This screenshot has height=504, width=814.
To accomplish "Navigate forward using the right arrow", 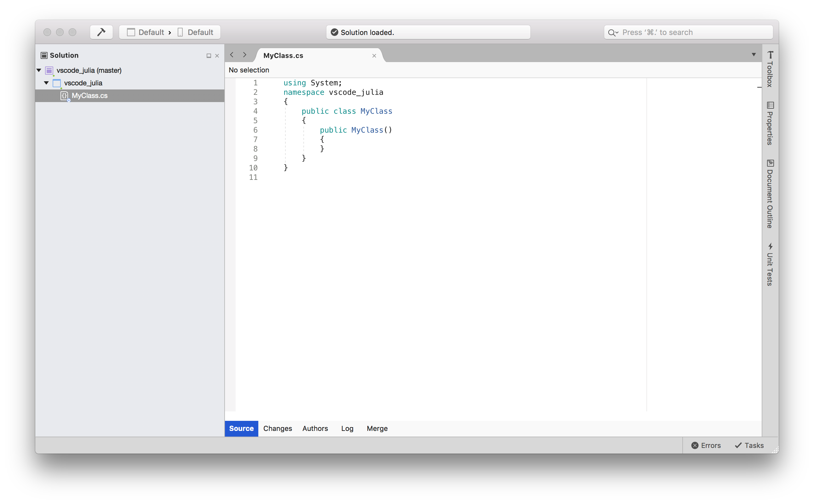I will (x=245, y=55).
